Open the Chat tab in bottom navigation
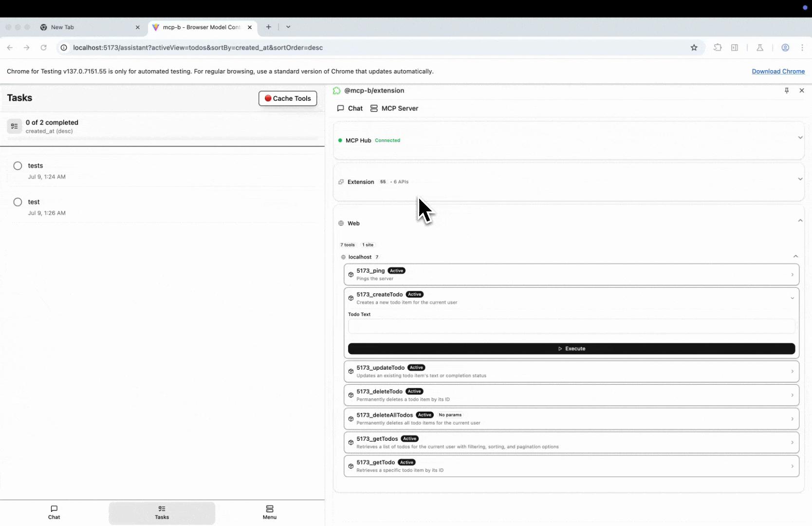Viewport: 812px width, 526px height. pyautogui.click(x=54, y=512)
